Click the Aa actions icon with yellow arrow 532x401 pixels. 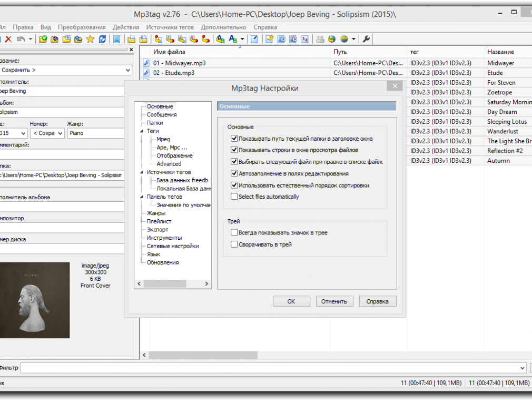tap(221, 39)
